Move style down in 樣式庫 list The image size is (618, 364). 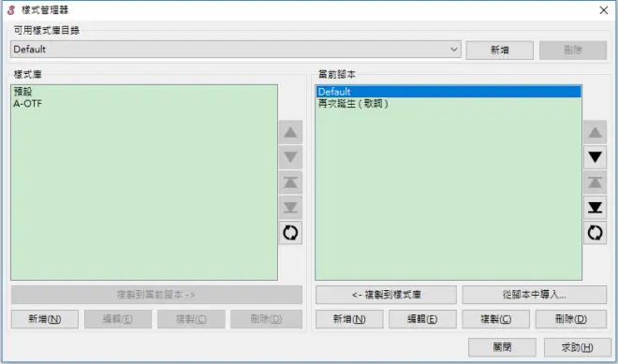click(x=290, y=157)
